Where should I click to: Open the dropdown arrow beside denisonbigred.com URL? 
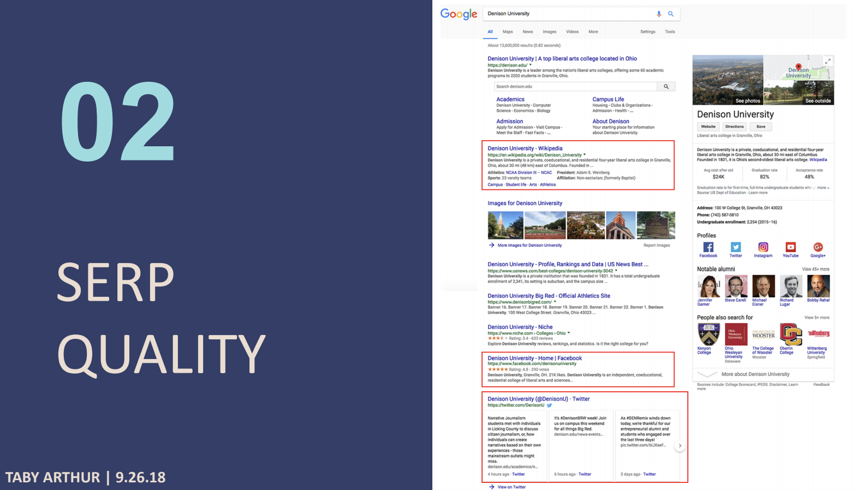(555, 302)
